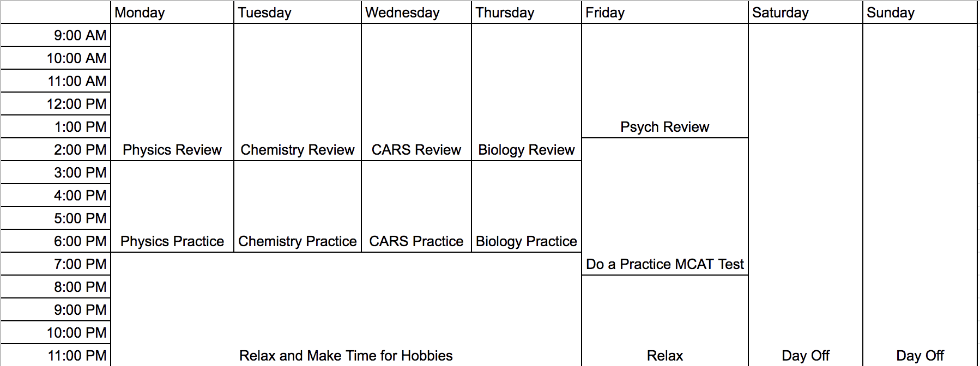Image resolution: width=980 pixels, height=366 pixels.
Task: Click the Friday column header
Action: pos(665,12)
